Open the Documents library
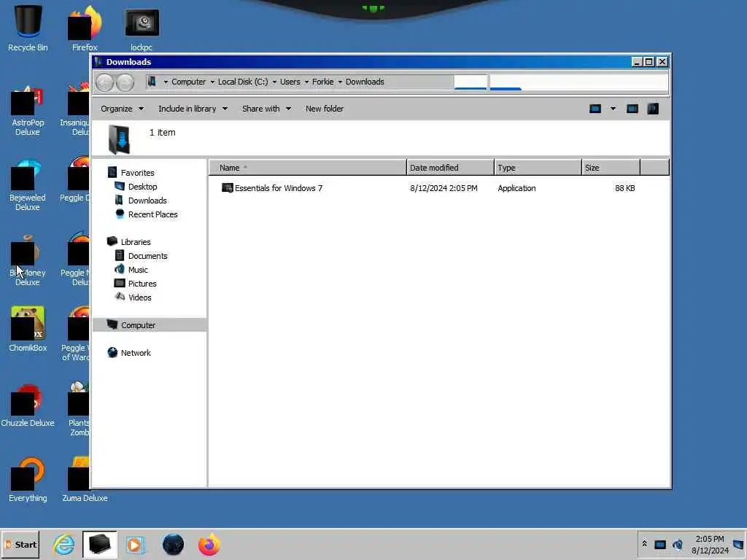This screenshot has height=560, width=747. (x=147, y=256)
